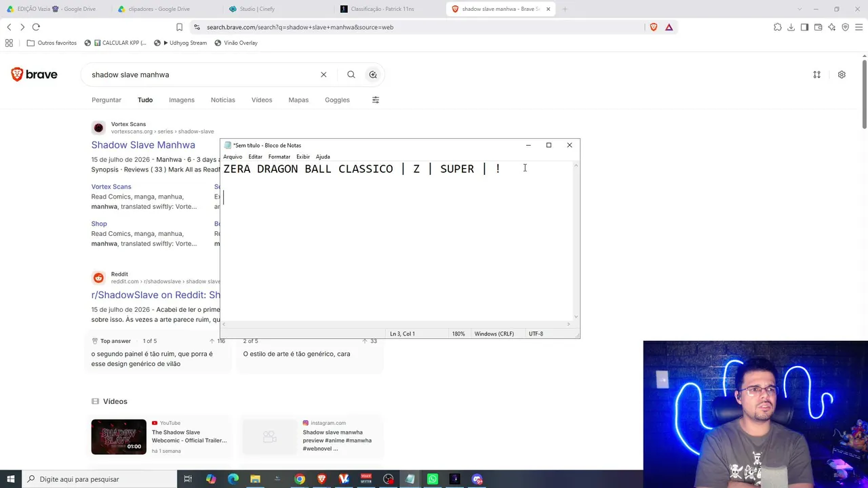Open the Formatar menu in Notepad
The image size is (868, 488).
click(279, 157)
